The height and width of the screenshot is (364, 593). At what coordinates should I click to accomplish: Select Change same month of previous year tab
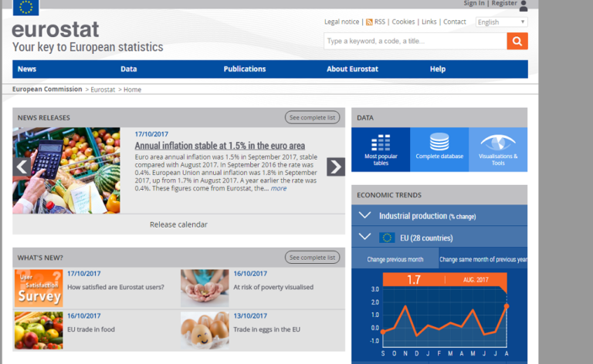483,259
